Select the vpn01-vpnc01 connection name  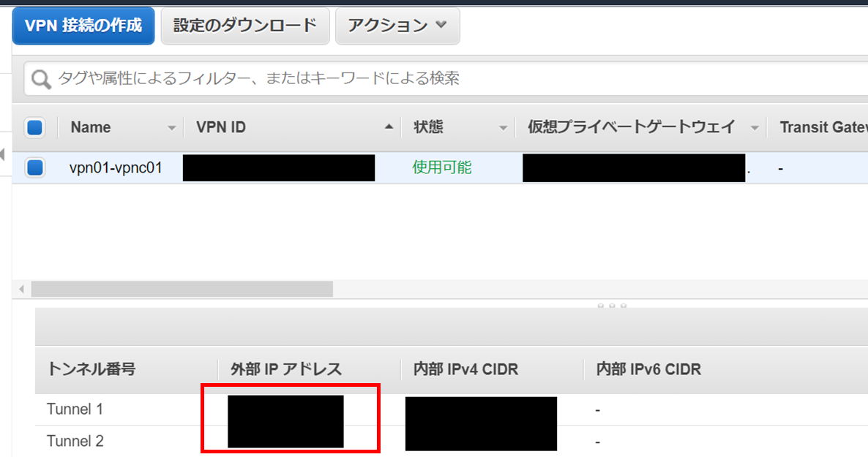pos(116,168)
